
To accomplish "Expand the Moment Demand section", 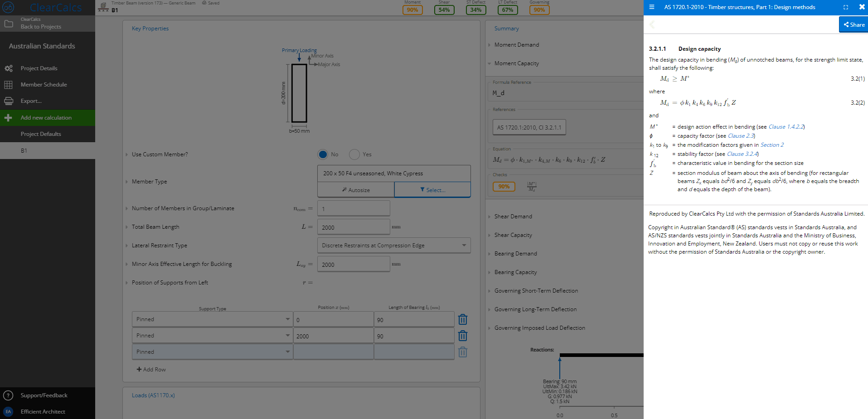I will tap(517, 45).
